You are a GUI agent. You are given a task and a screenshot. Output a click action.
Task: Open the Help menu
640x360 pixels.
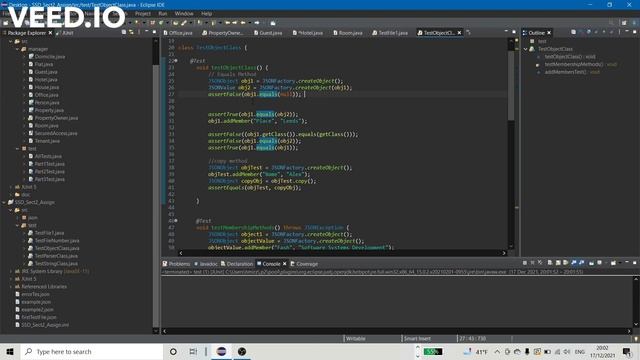[x=206, y=13]
